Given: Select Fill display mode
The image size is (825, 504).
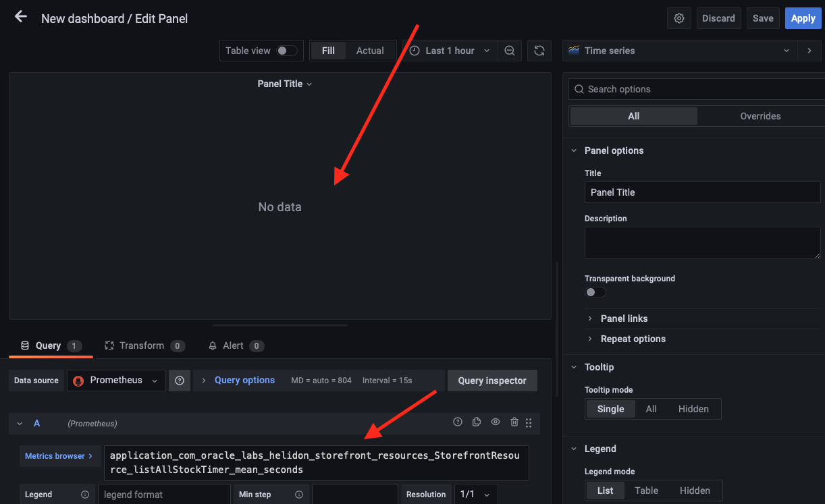Looking at the screenshot, I should click(328, 51).
